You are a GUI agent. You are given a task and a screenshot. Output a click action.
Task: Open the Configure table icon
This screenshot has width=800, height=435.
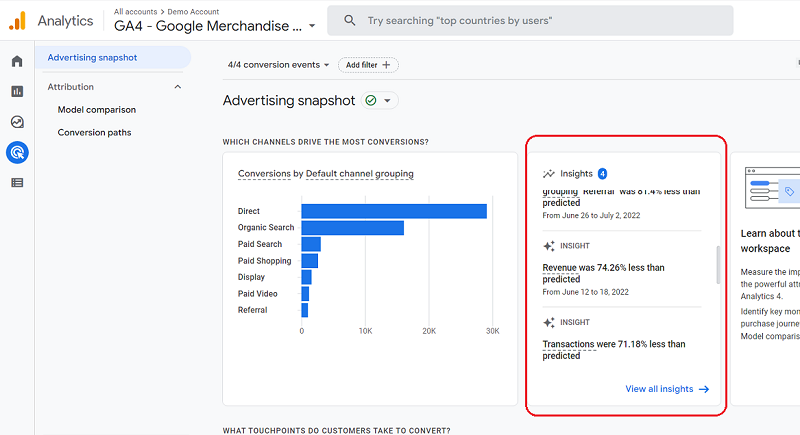17,183
